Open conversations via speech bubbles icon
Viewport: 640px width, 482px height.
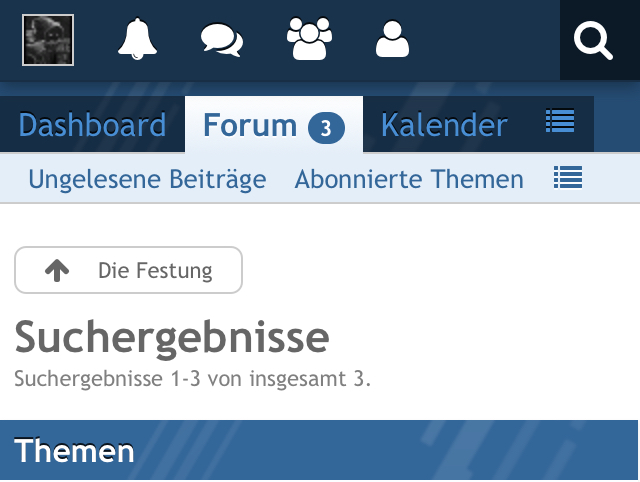pos(221,41)
